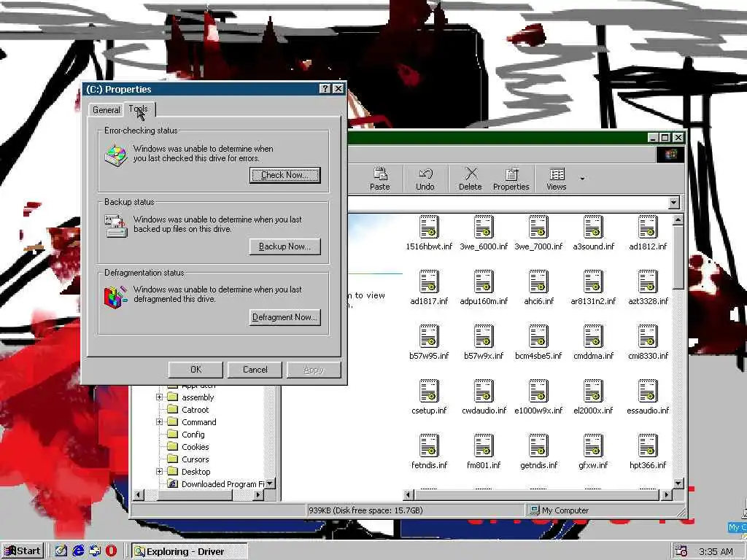Screen dimensions: 747x560
Task: Select the hpt366.inf file icon
Action: pos(648,446)
